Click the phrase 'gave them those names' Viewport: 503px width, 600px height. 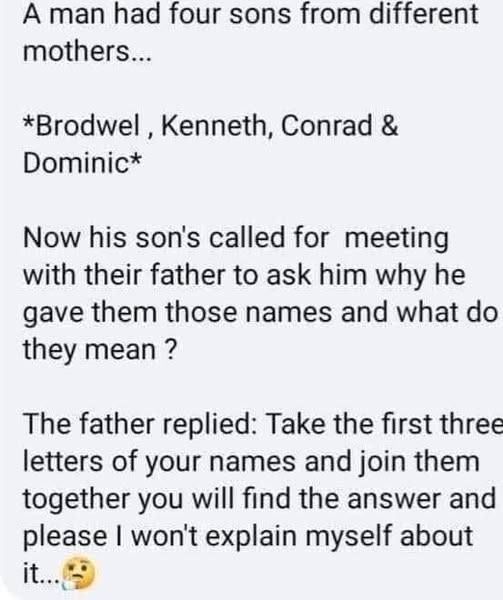tap(177, 312)
